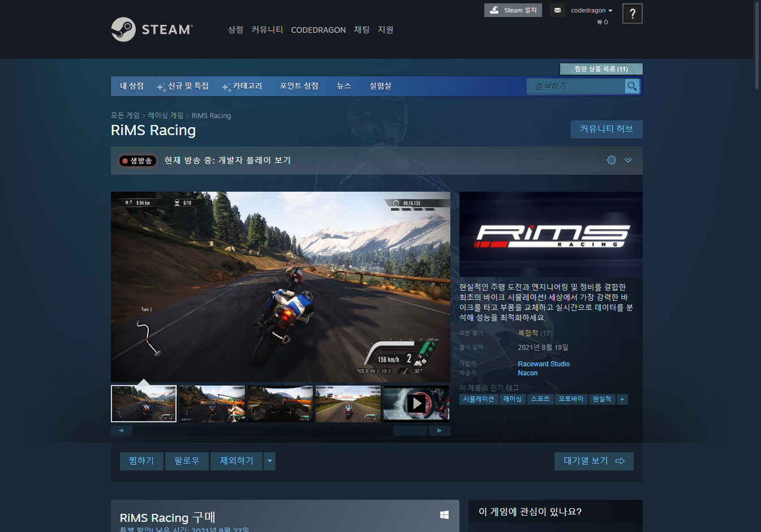Click the 생방송 live badge
The height and width of the screenshot is (532, 761).
(137, 161)
